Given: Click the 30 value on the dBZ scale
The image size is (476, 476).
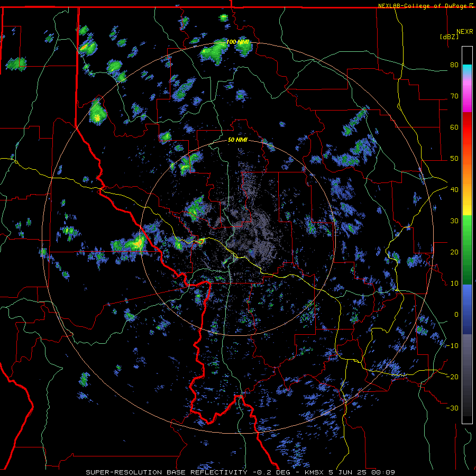Looking at the screenshot, I should 454,221.
